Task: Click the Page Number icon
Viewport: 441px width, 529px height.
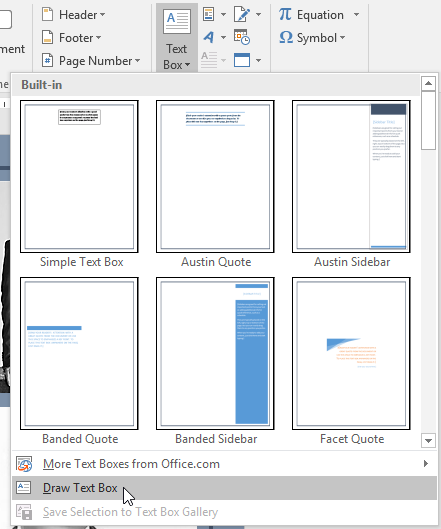Action: 48,60
